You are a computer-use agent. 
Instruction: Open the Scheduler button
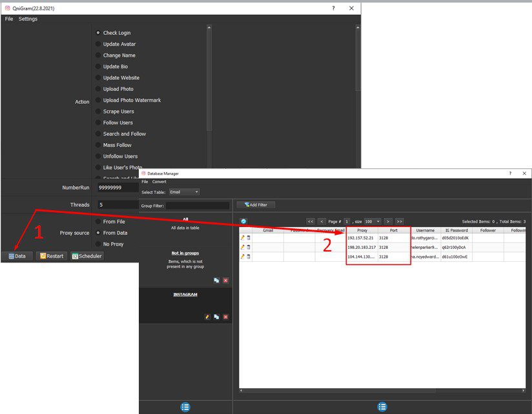87,256
